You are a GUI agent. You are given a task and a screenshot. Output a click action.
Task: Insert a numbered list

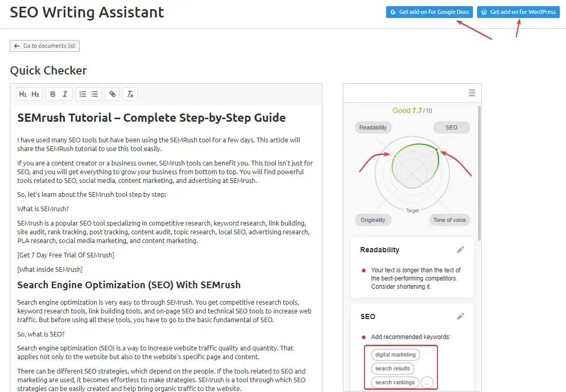click(83, 94)
